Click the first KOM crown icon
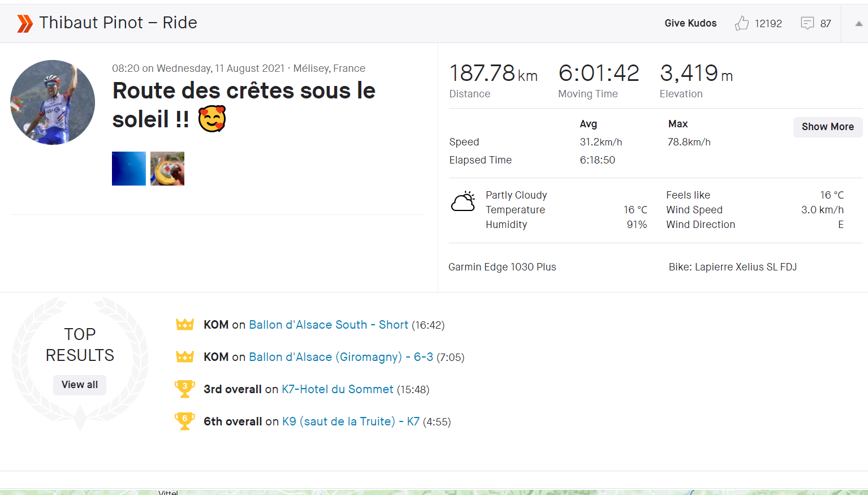Screen dimensions: 868x495 tap(185, 325)
